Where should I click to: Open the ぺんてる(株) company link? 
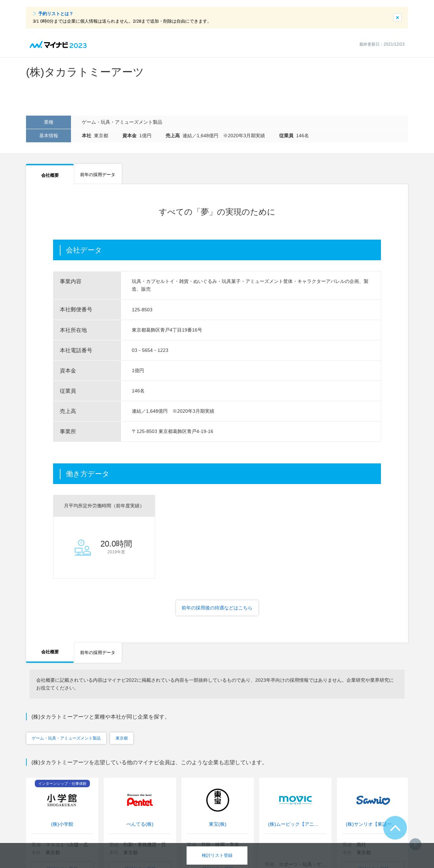pyautogui.click(x=140, y=824)
